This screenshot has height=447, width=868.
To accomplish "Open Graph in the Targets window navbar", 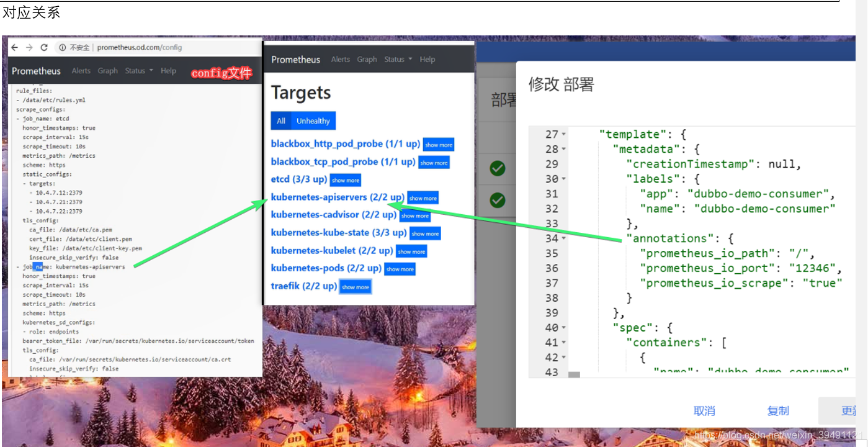I will coord(367,60).
